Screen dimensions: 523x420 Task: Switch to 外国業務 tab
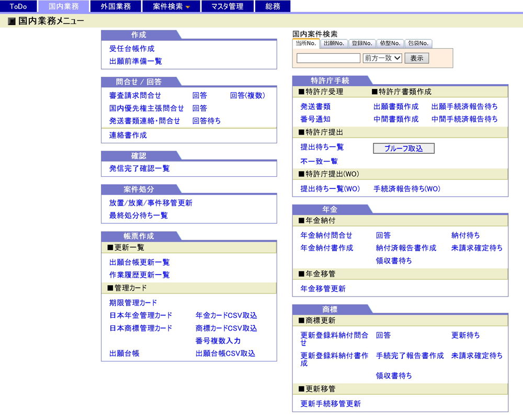pos(116,6)
